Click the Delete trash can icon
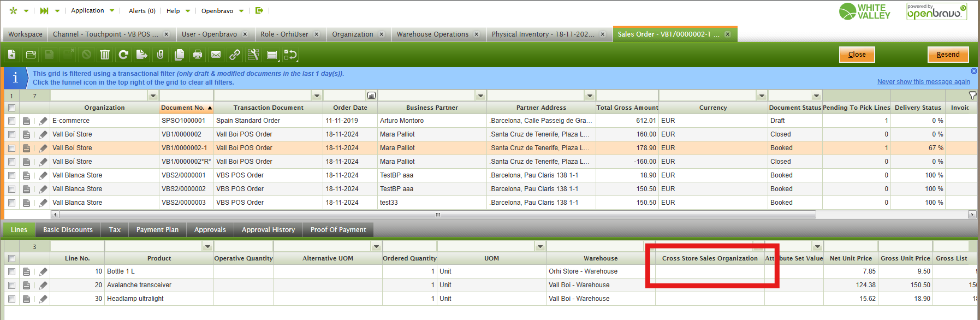Screen dimensions: 980x320 [x=105, y=55]
